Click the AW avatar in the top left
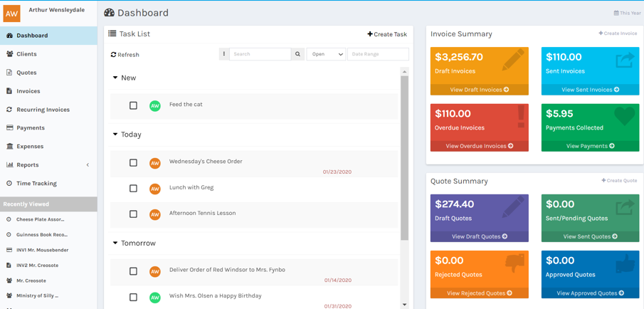Image resolution: width=644 pixels, height=309 pixels. (11, 13)
